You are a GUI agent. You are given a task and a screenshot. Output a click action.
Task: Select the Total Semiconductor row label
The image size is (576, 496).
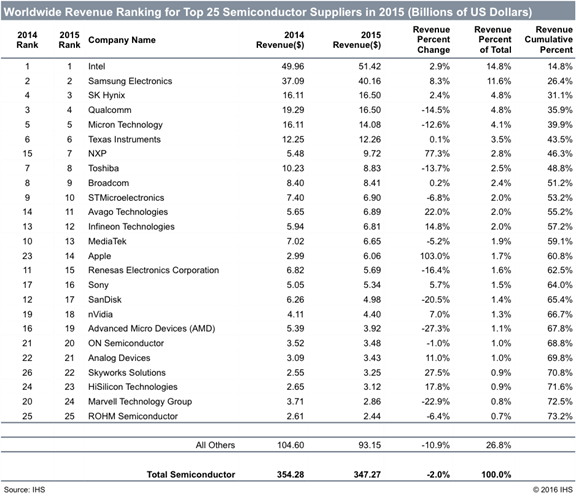(x=191, y=474)
